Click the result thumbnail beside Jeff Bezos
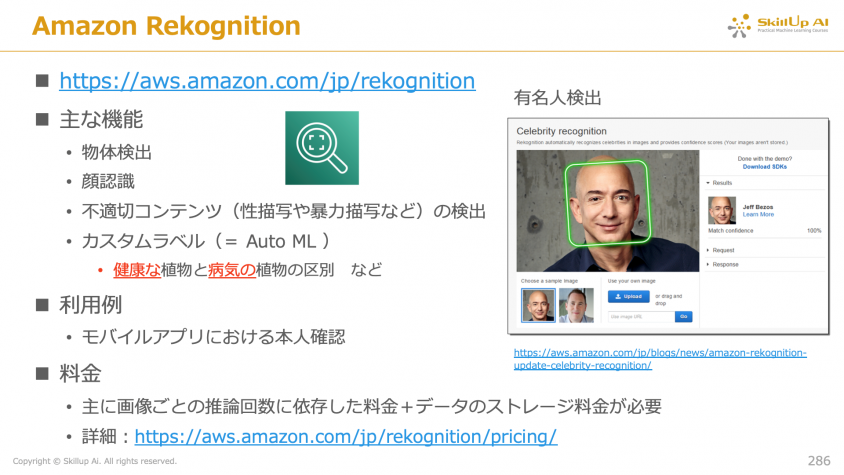Viewport: 844px width, 475px height. point(722,210)
